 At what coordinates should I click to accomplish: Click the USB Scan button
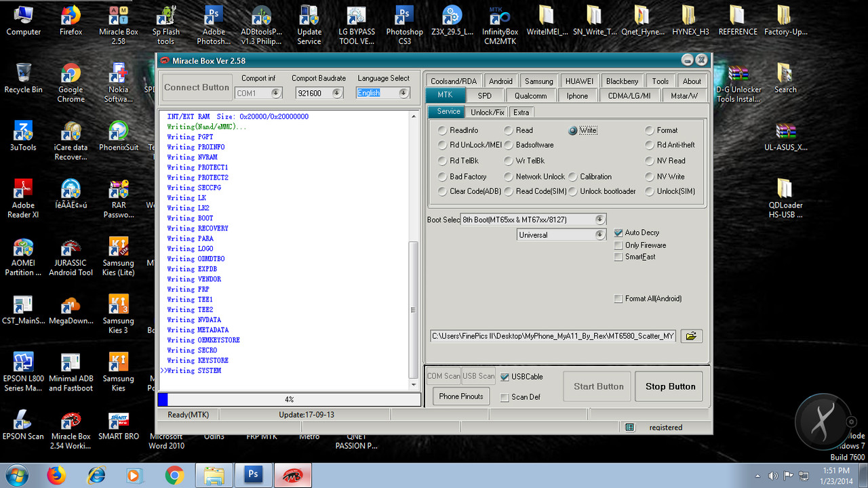click(479, 376)
